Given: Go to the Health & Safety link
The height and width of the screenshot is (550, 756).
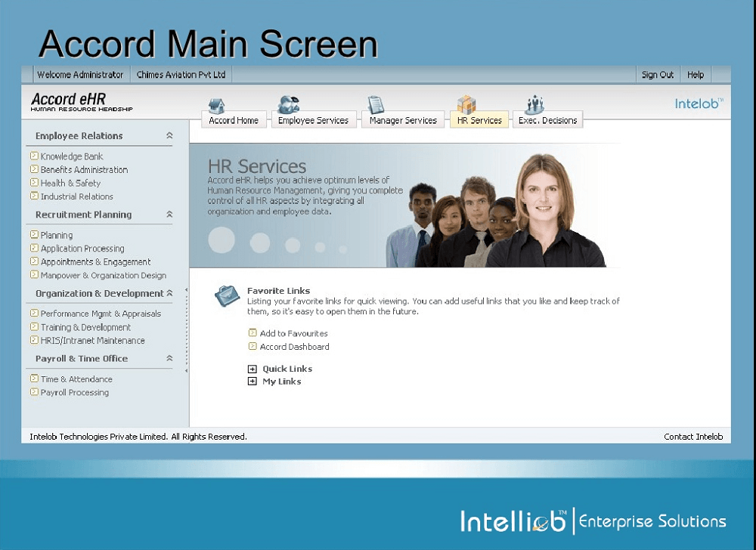Looking at the screenshot, I should coord(70,183).
